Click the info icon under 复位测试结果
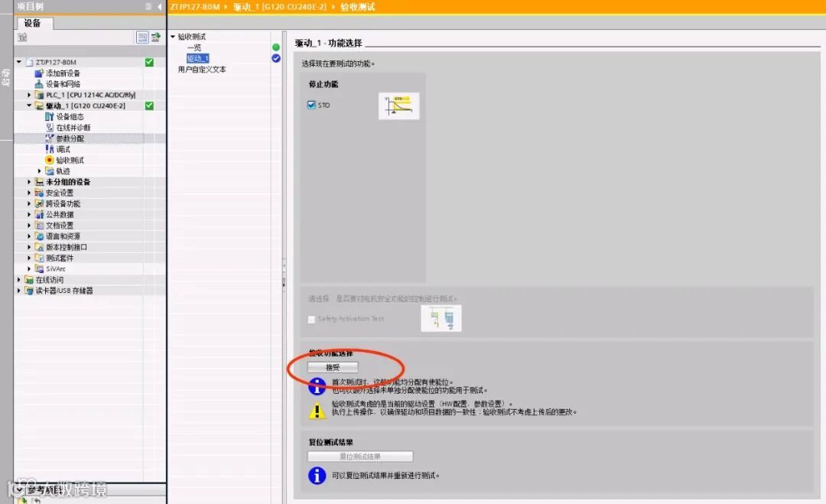Viewport: 826px width, 504px height. pyautogui.click(x=317, y=476)
